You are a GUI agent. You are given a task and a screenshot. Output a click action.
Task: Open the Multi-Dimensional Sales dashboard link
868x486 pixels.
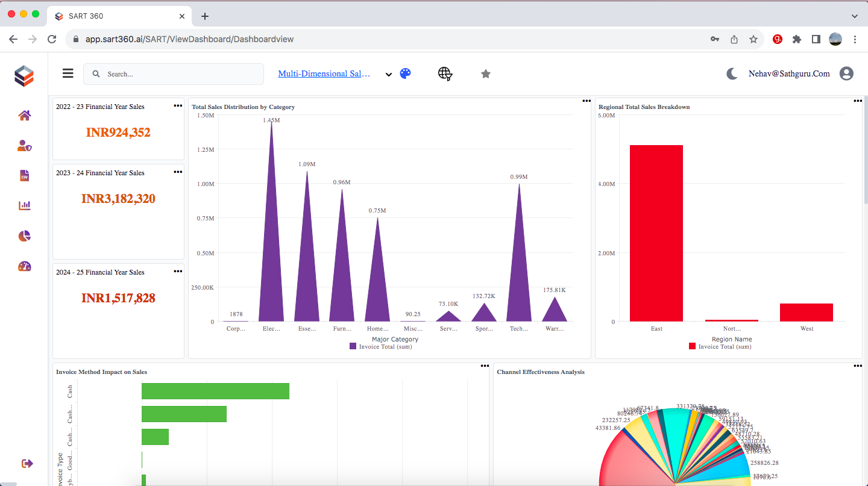324,73
